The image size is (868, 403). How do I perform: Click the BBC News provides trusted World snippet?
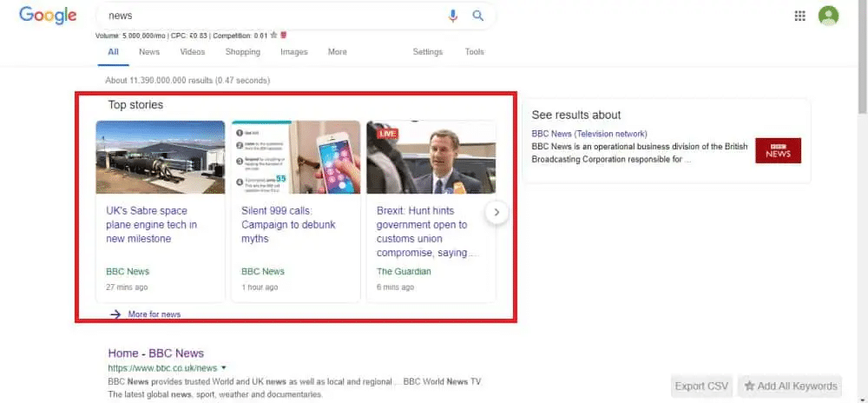[294, 388]
